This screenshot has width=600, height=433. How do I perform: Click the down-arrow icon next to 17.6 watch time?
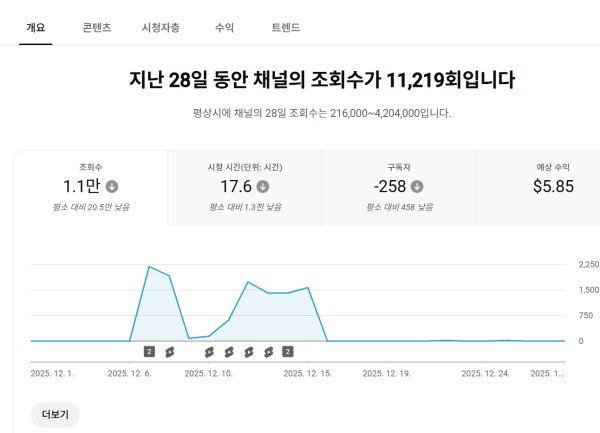[262, 186]
